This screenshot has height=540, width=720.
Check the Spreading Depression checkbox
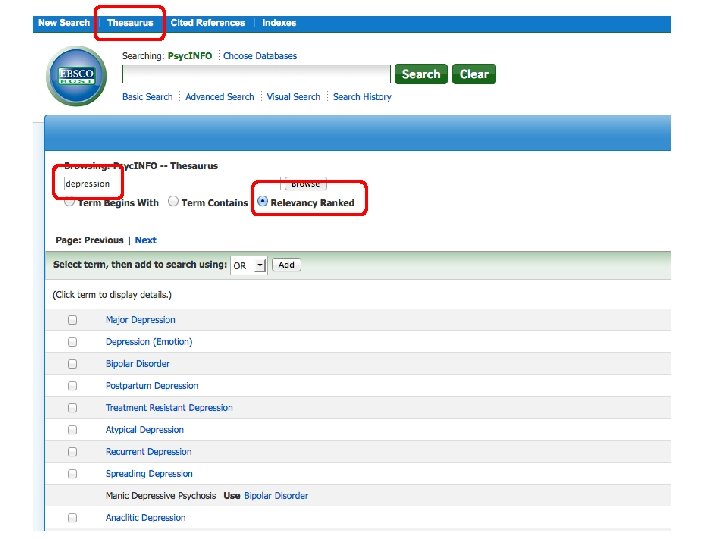pos(73,474)
